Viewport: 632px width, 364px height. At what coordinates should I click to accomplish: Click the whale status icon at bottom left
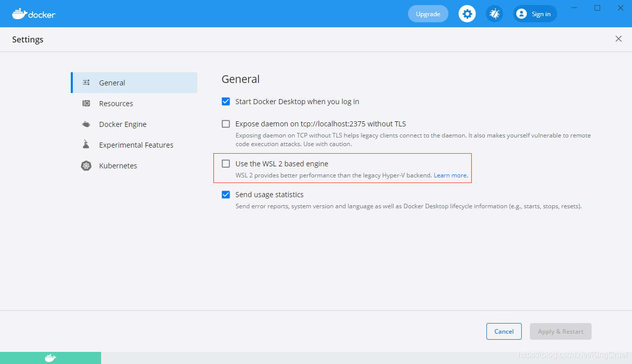tap(50, 358)
